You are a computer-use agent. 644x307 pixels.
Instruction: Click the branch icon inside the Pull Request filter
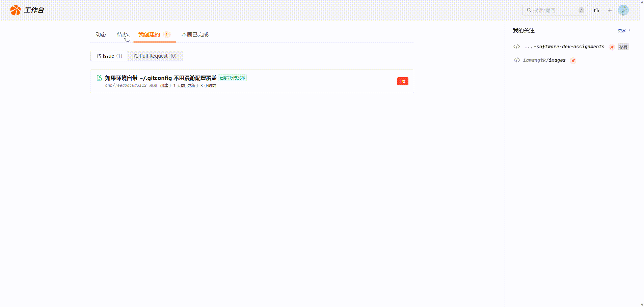135,56
